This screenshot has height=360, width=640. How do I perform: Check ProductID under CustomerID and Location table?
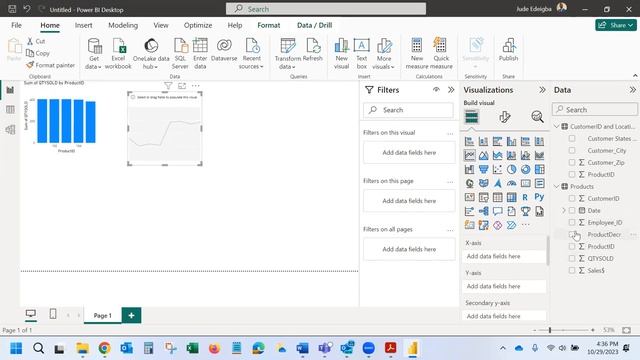tap(572, 174)
